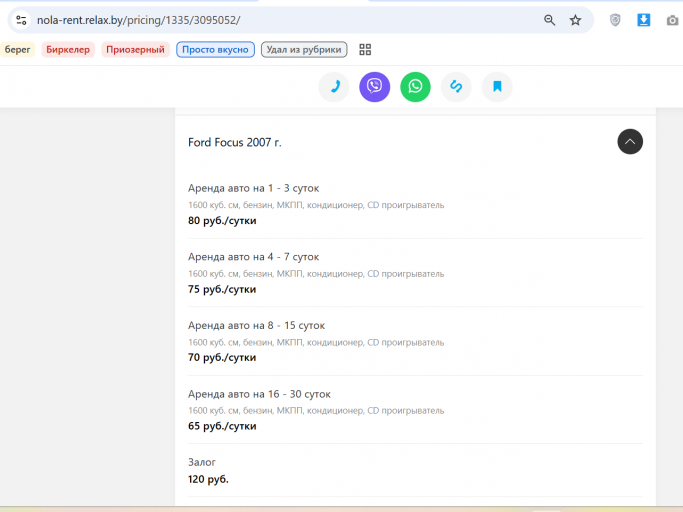Select 'Аренда авто на 1 - 3 суток'
Viewport: 683px width, 512px height.
(254, 188)
